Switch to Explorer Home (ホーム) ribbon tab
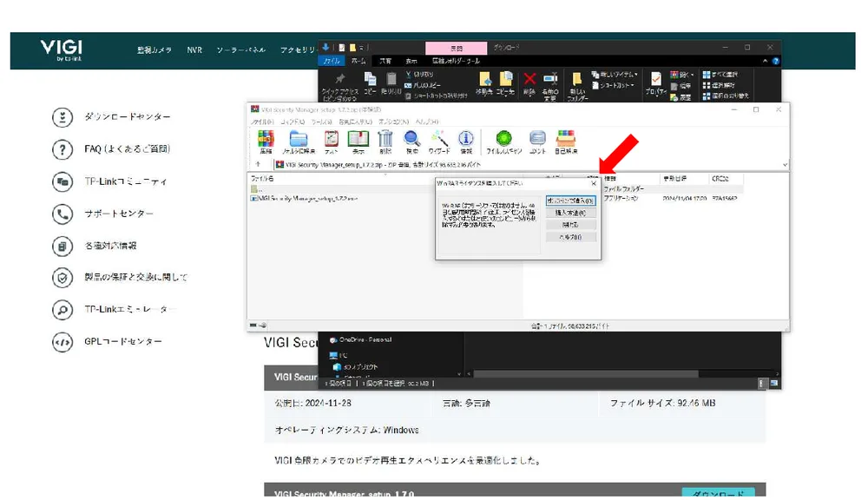868x500 pixels. pos(358,61)
